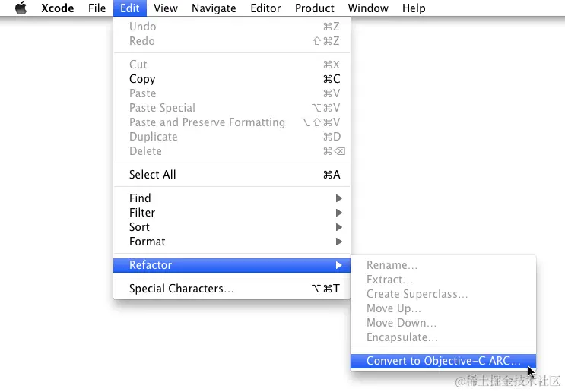Open the Xcode application menu

[58, 8]
